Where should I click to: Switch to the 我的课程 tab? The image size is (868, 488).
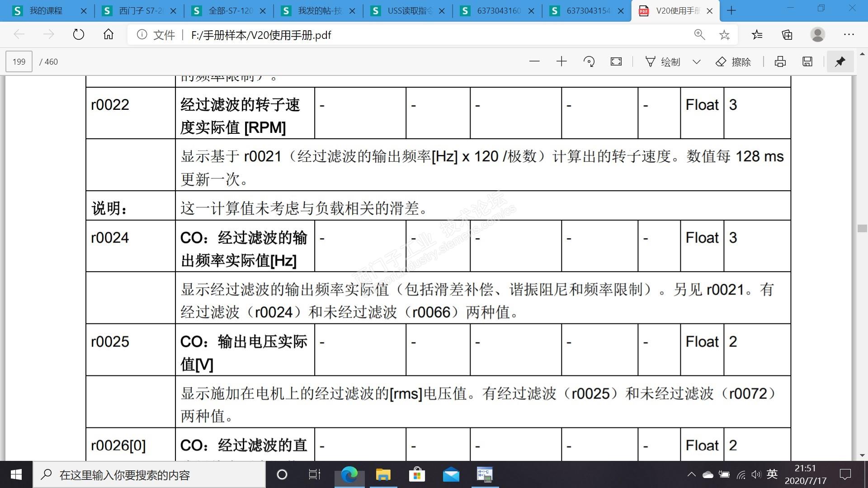click(x=45, y=10)
